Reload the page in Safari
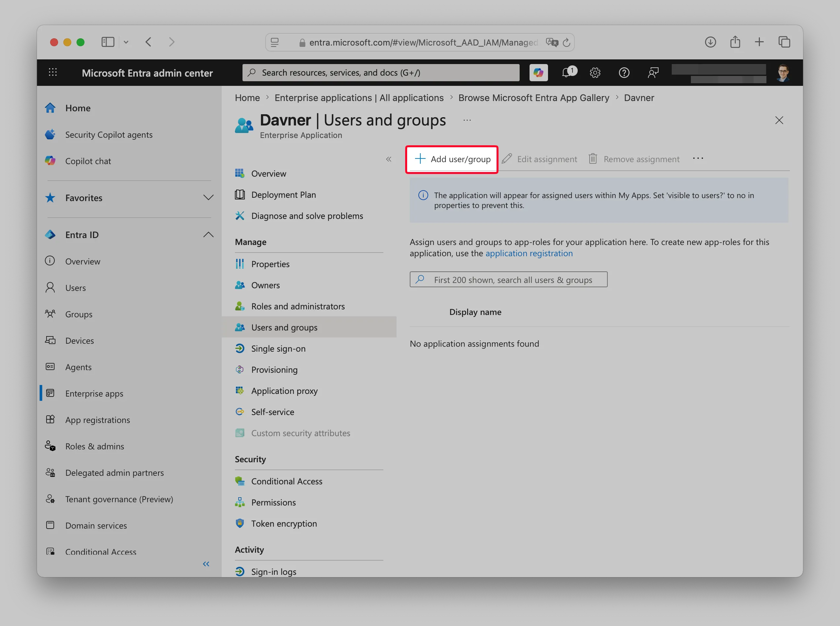 [566, 43]
